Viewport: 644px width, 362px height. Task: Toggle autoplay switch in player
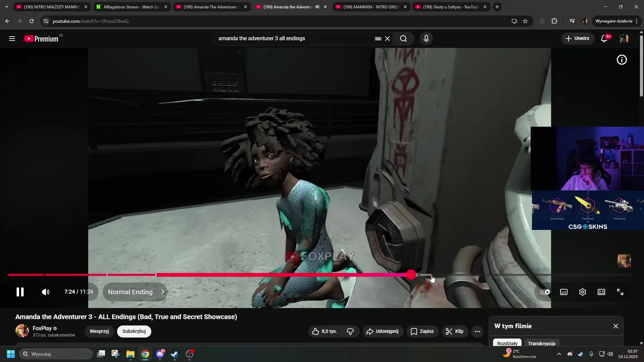pos(545,292)
